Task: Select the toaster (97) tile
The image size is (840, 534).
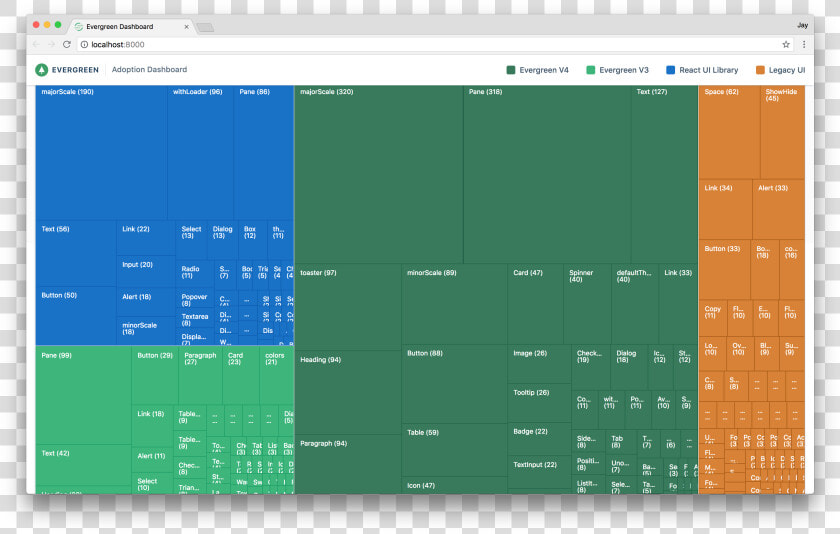Action: pos(348,307)
